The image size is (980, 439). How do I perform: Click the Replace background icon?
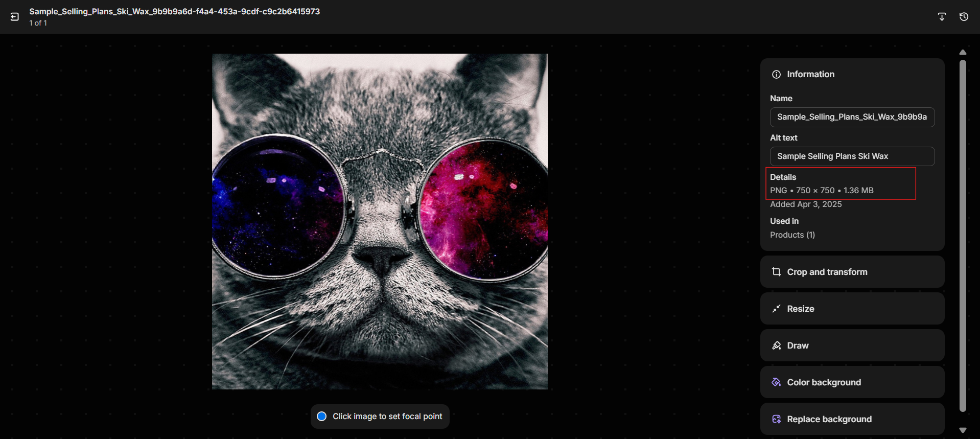coord(776,419)
